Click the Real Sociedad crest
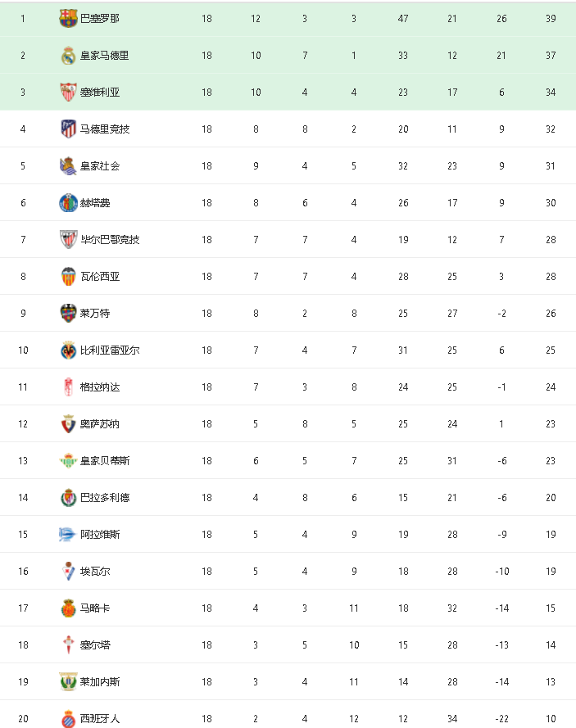Viewport: 576px width, 728px height. [68, 166]
